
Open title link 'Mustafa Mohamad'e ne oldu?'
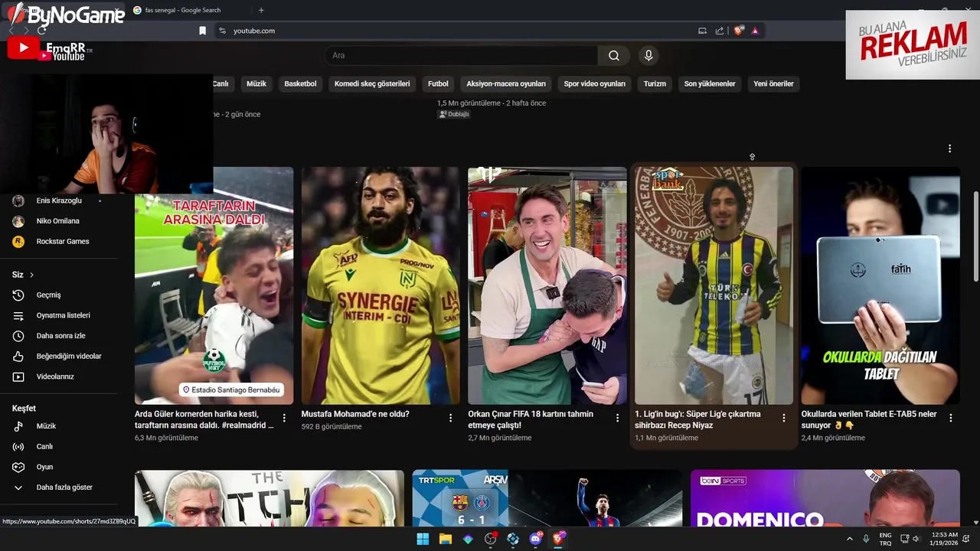pyautogui.click(x=355, y=414)
